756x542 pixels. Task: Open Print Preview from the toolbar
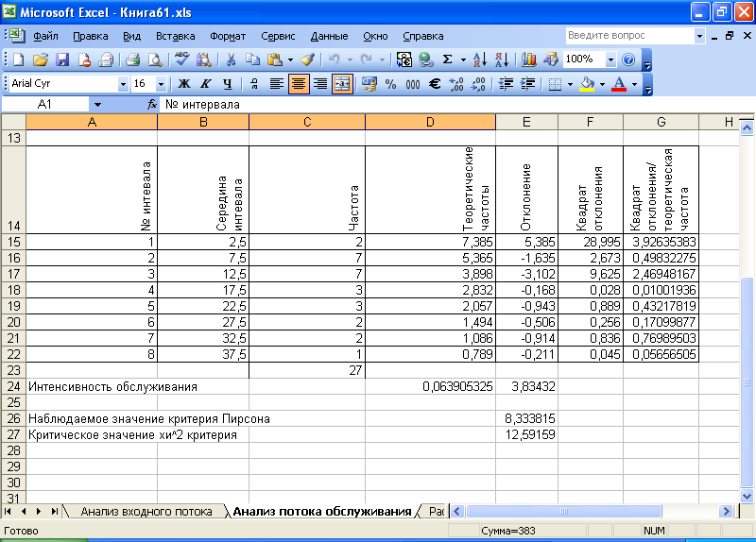[x=154, y=59]
